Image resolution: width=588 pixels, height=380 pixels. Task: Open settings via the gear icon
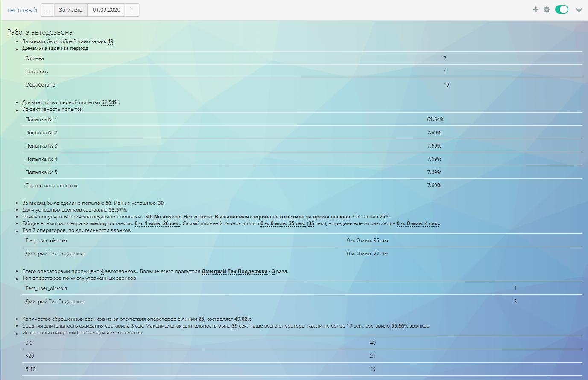[547, 9]
